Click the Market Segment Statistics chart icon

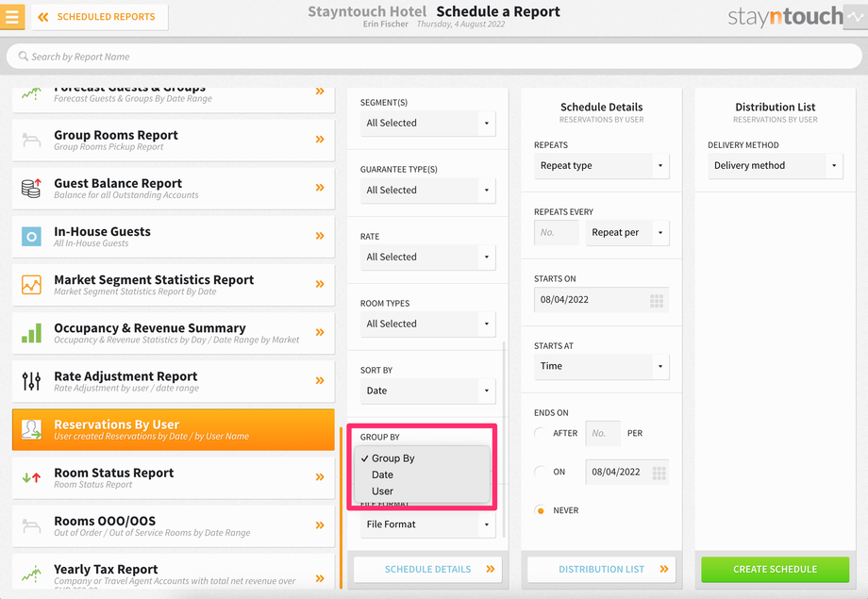click(x=31, y=285)
